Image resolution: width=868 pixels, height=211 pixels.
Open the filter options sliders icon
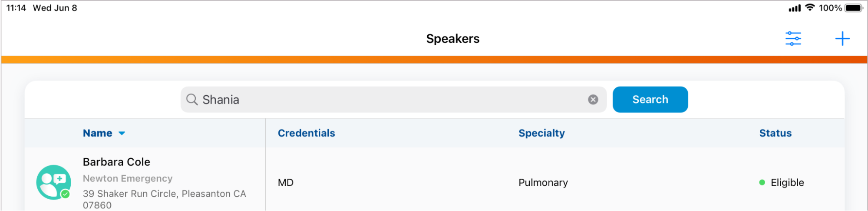[793, 39]
